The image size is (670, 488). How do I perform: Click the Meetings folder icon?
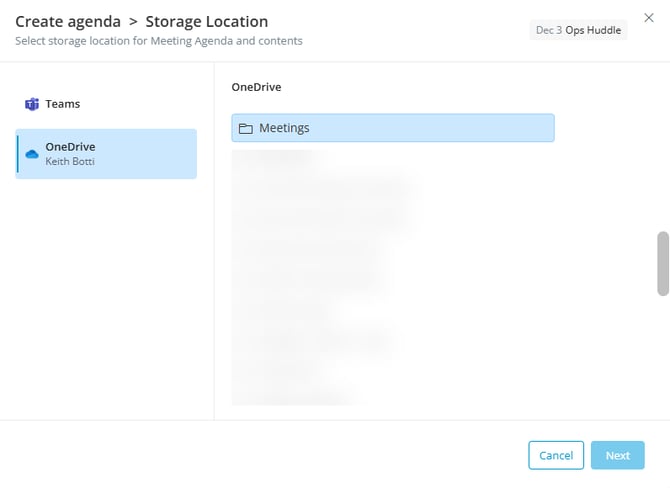[x=245, y=128]
